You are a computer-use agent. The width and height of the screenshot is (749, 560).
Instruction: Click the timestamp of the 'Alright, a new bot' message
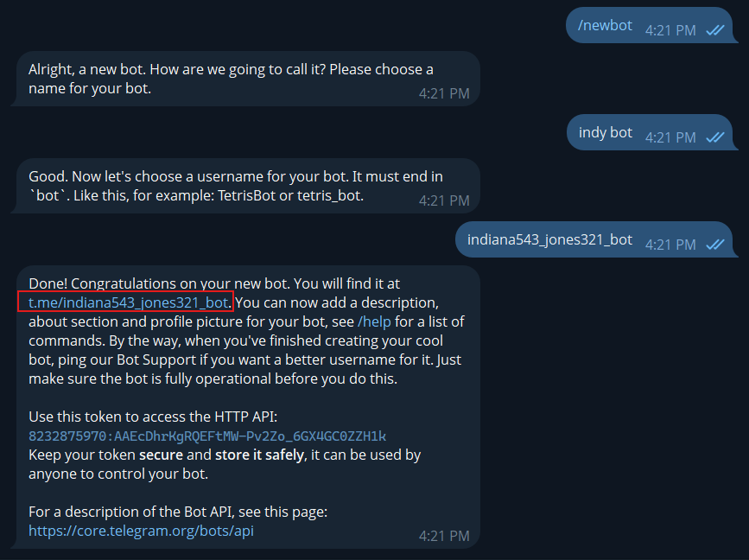click(444, 92)
